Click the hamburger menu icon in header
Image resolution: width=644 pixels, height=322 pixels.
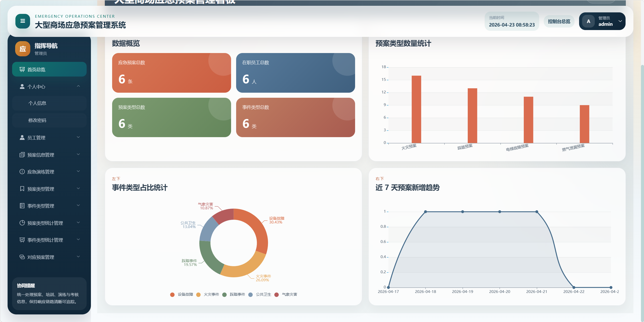pyautogui.click(x=23, y=21)
